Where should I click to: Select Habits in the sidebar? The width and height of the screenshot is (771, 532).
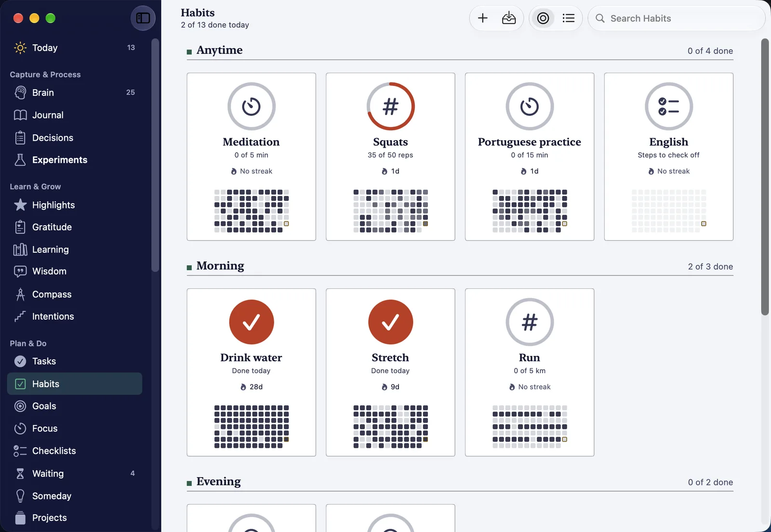pos(75,384)
